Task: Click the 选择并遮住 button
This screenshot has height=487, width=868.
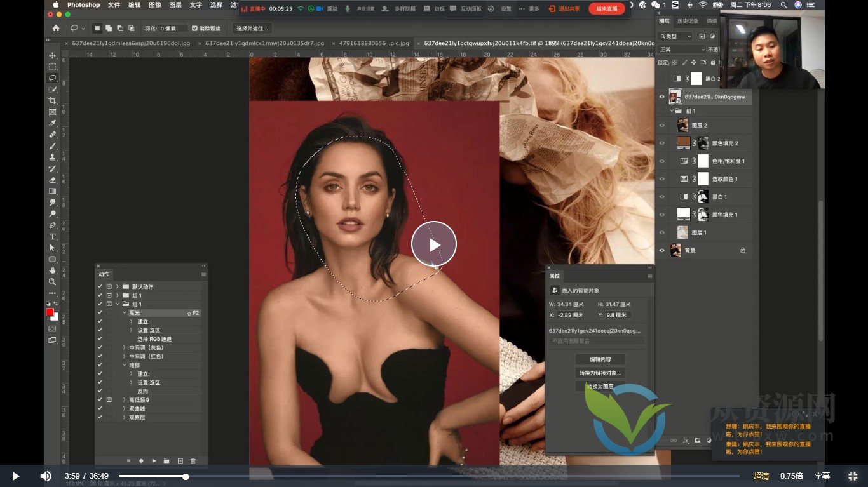Action: pos(252,29)
